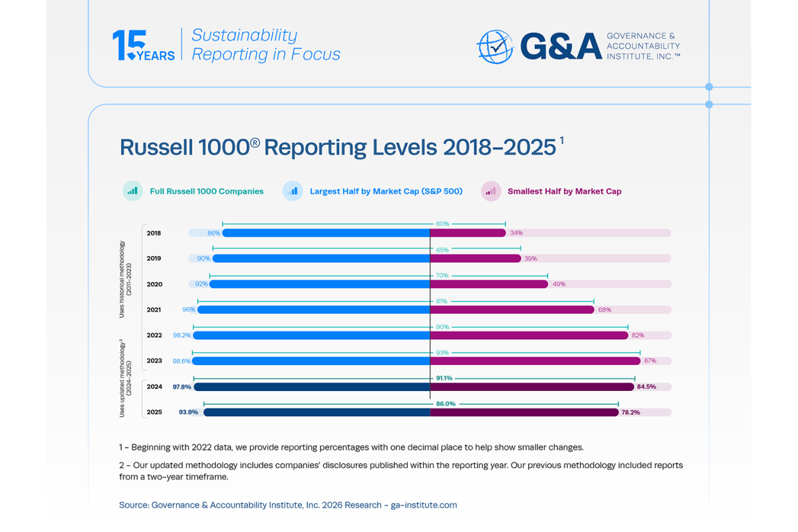Screen dimensions: 798x532
Task: Click the 2024 year label
Action: (x=154, y=387)
